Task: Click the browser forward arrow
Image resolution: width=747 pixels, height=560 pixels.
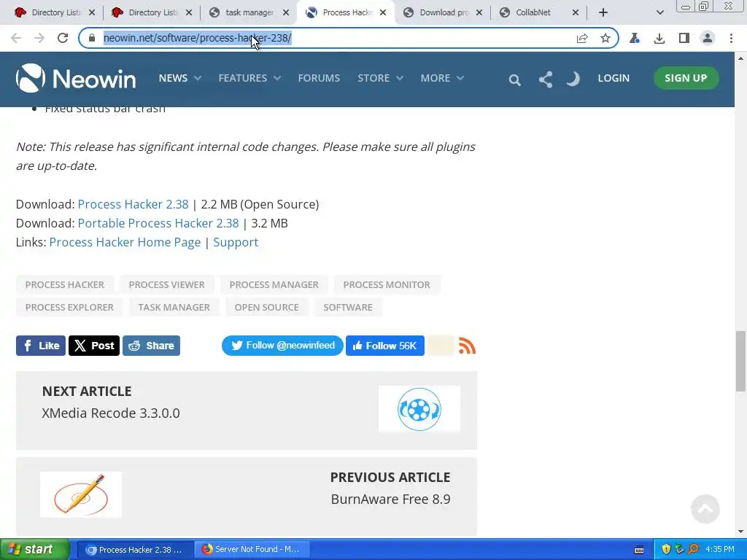Action: 39,38
